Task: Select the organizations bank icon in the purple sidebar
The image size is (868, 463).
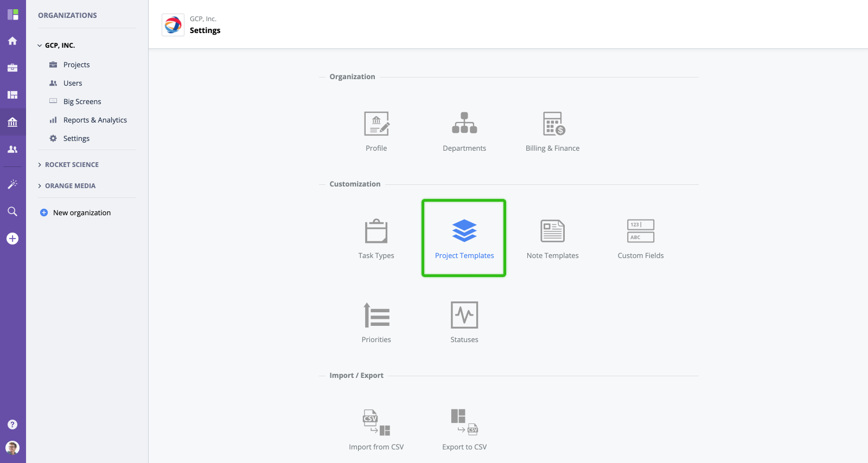Action: [12, 122]
